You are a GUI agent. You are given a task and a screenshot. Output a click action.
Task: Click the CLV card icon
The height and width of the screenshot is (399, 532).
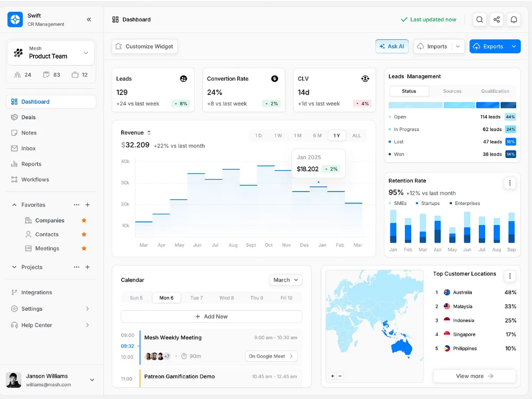pyautogui.click(x=365, y=79)
